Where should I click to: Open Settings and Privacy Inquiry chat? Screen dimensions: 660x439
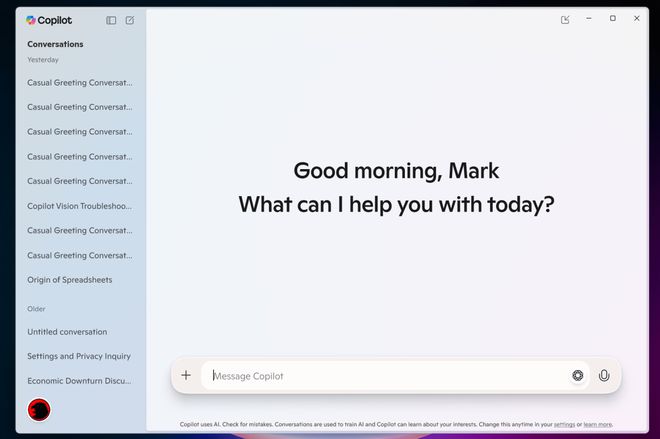click(79, 356)
